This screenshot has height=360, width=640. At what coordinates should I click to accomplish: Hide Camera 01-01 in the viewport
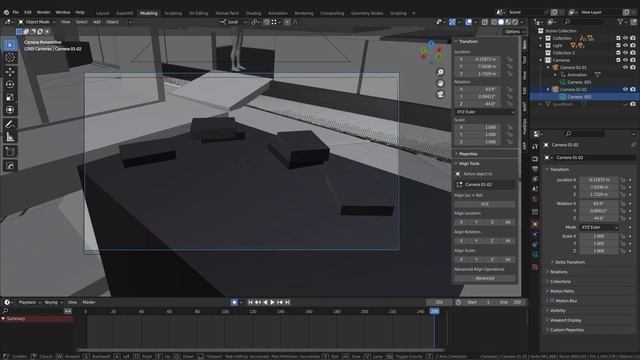tap(625, 67)
